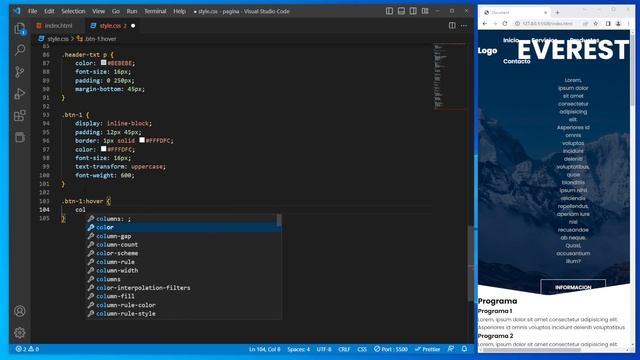Click UTF-8 encoding status
The width and height of the screenshot is (640, 360).
(x=324, y=349)
